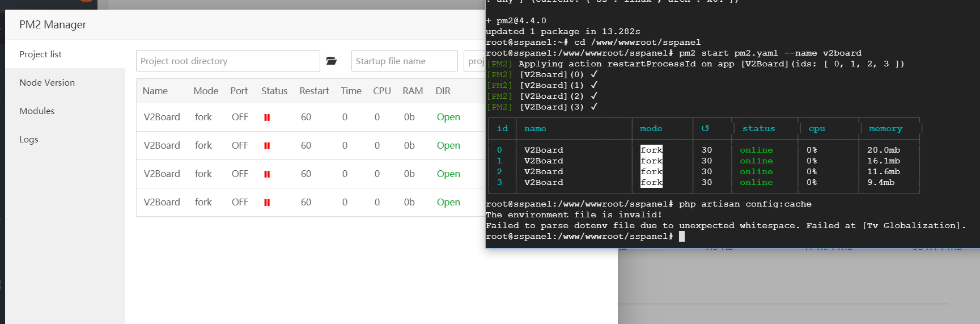Click the PM2 Manager title

pos(53,24)
